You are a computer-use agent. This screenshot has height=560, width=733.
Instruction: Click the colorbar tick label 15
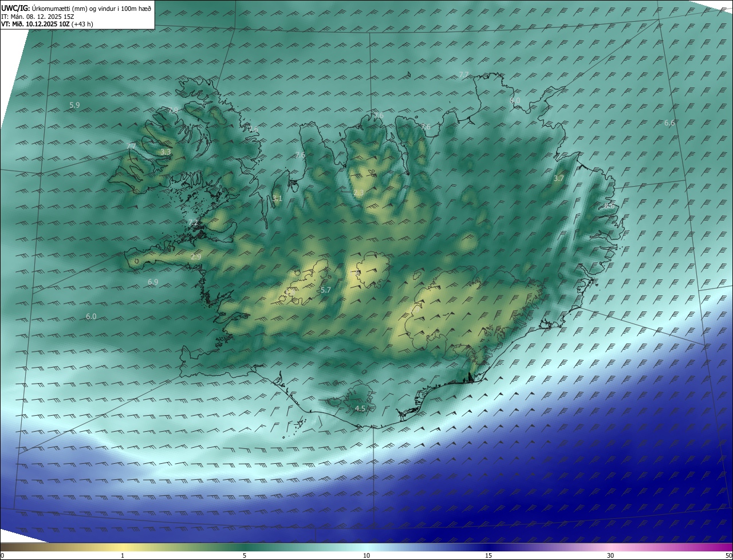(488, 555)
